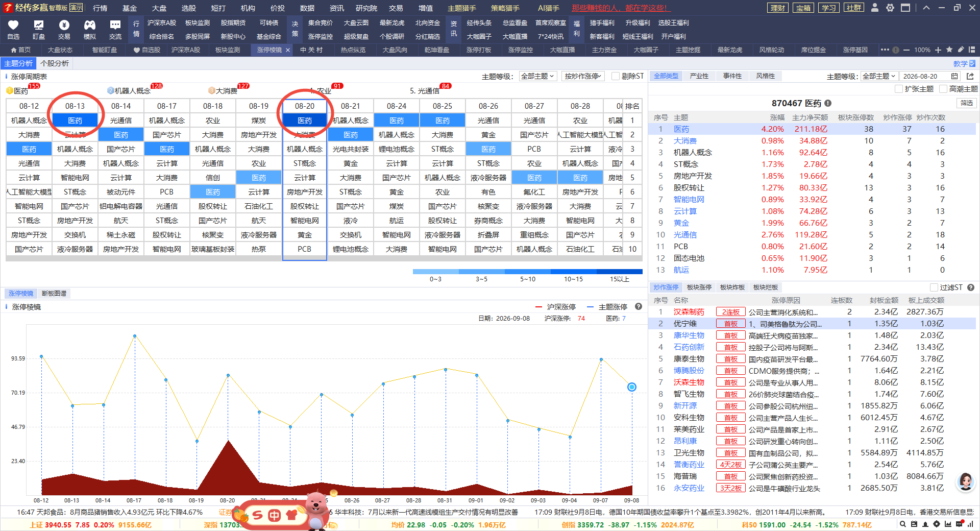Switch to the 板块烂板 tab

[766, 287]
